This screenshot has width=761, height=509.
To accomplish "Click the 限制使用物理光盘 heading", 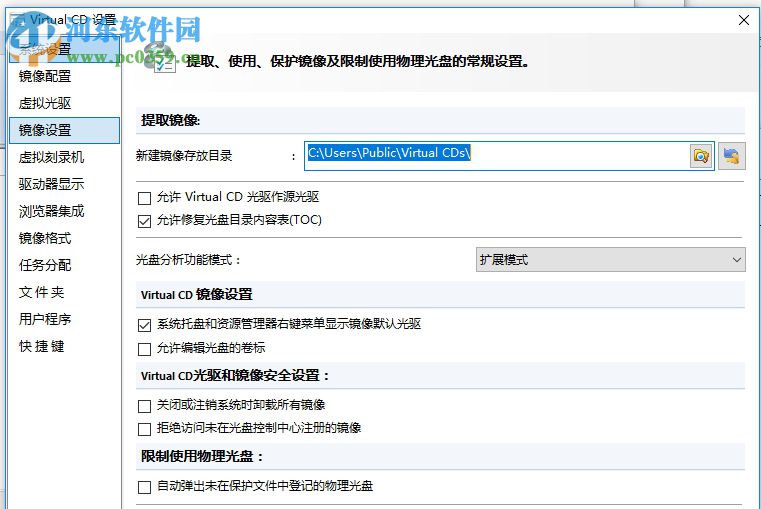I will [202, 456].
